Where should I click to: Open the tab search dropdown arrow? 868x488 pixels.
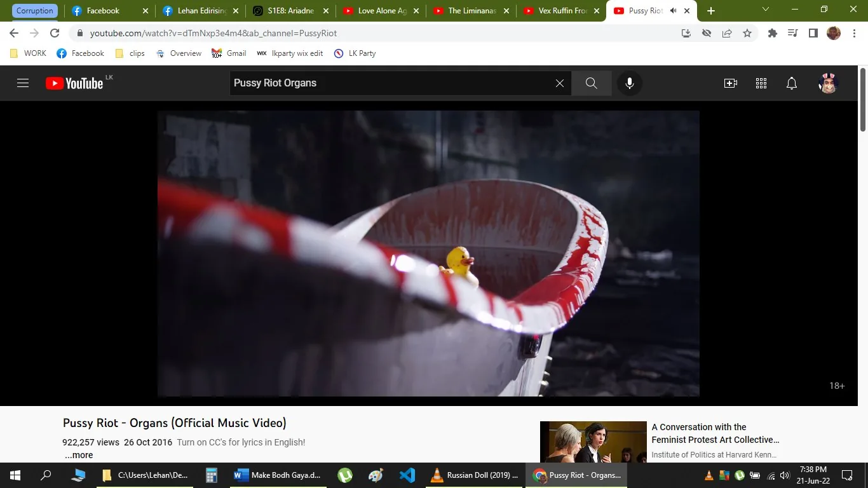pos(764,10)
